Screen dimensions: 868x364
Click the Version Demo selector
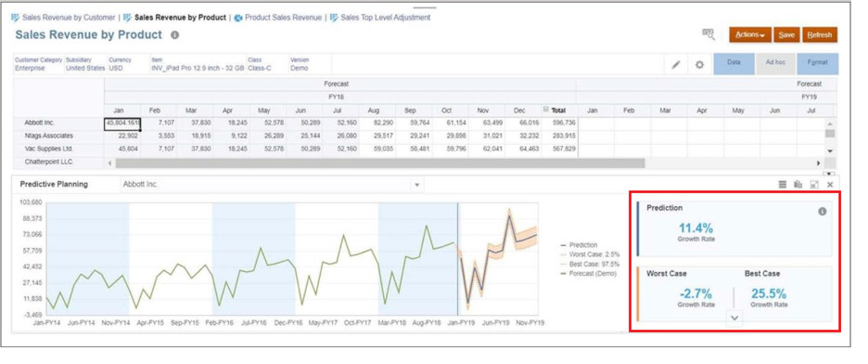click(x=300, y=64)
